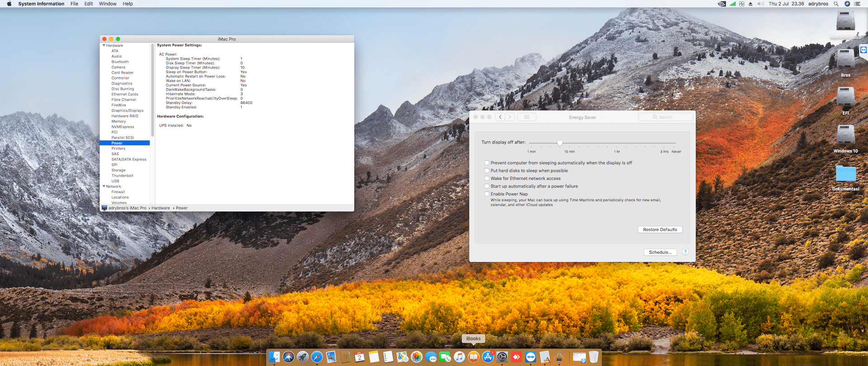Open Launchpad in the Dock
The height and width of the screenshot is (366, 868).
click(x=303, y=357)
